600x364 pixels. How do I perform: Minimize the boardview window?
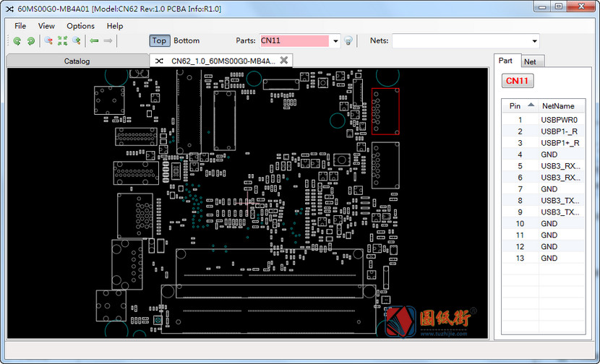(x=543, y=6)
